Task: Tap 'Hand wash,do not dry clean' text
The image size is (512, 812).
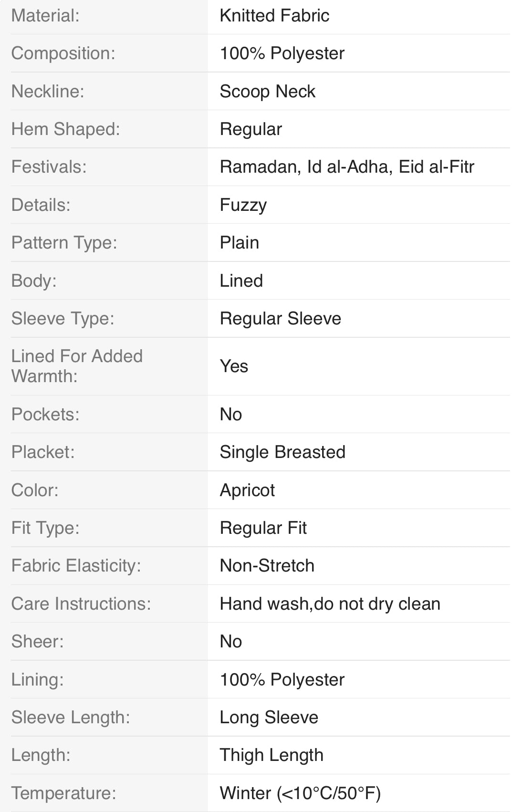Action: tap(330, 604)
